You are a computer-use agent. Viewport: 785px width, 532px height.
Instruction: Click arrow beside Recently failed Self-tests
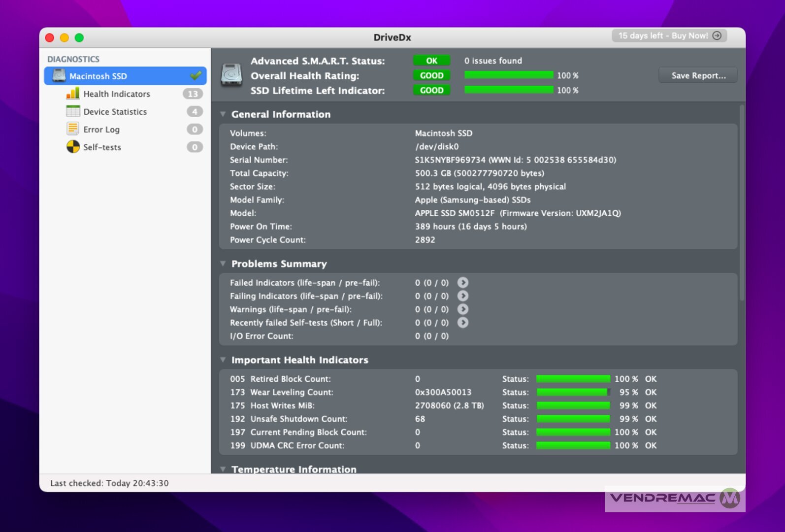point(463,323)
